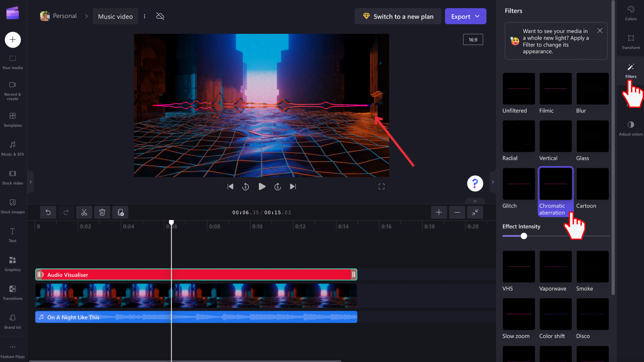Split the clip with the scissors tool
Viewport: 644px width, 362px height.
(x=84, y=212)
